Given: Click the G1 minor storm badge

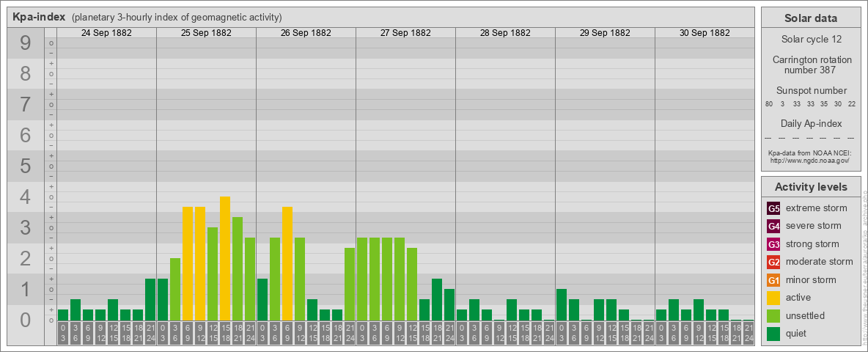Looking at the screenshot, I should [x=773, y=280].
